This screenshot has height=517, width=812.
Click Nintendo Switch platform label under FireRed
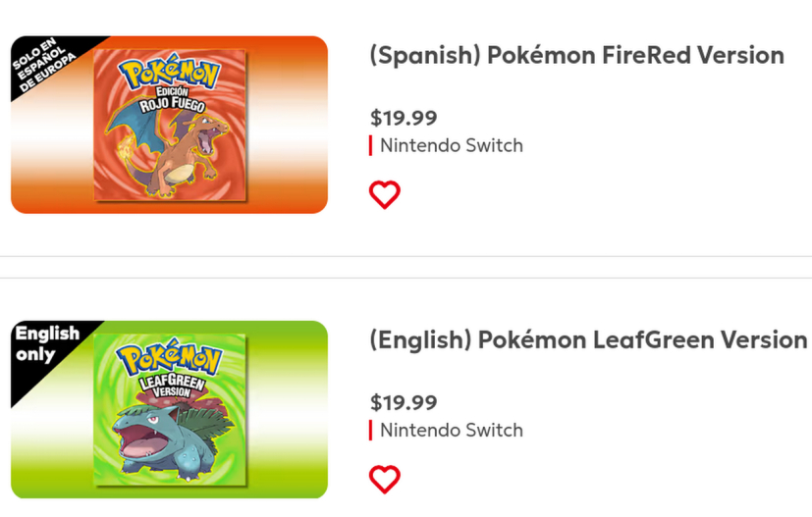(x=452, y=145)
